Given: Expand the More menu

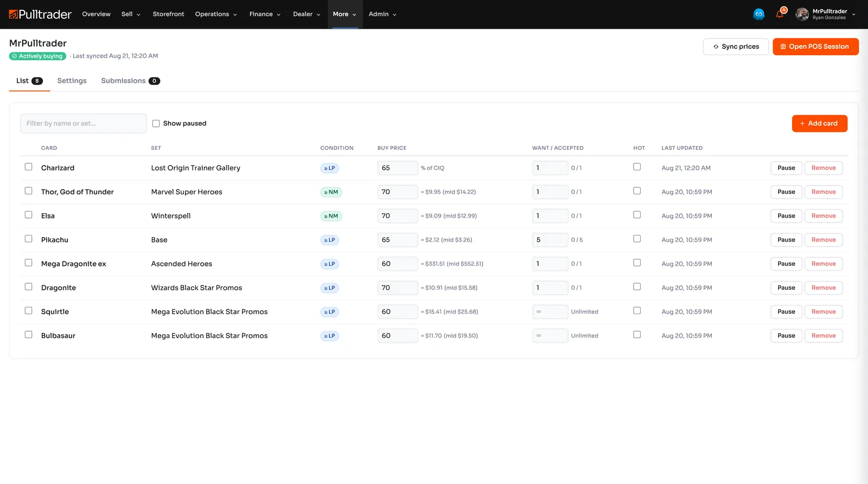Looking at the screenshot, I should click(x=344, y=14).
